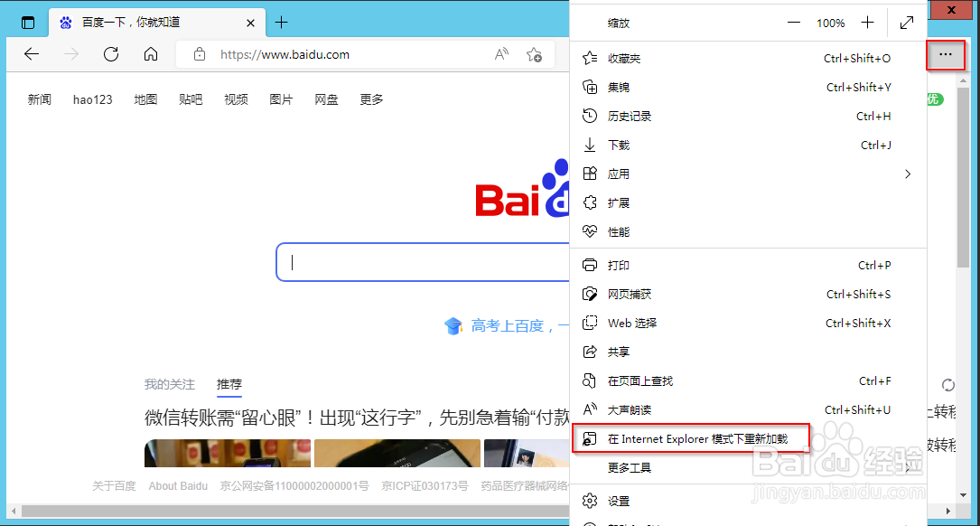Open 关于百度 footer link

tap(114, 486)
